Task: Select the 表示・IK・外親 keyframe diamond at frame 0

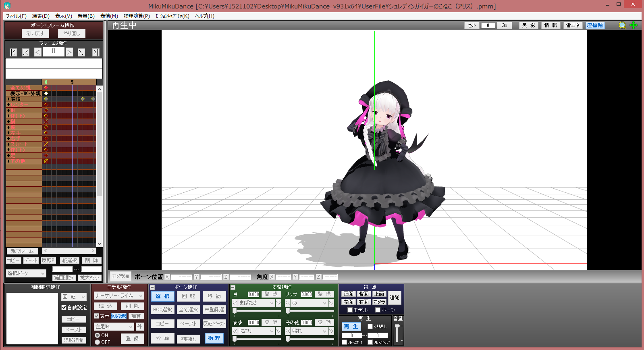Action: (46, 93)
